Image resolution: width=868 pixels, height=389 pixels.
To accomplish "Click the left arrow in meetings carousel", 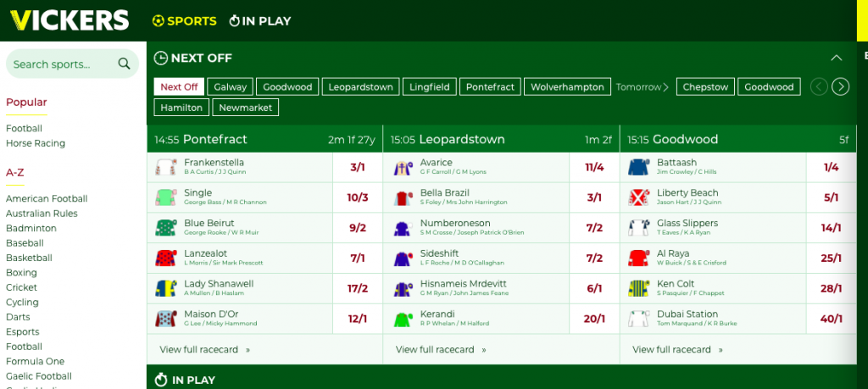I will point(820,87).
